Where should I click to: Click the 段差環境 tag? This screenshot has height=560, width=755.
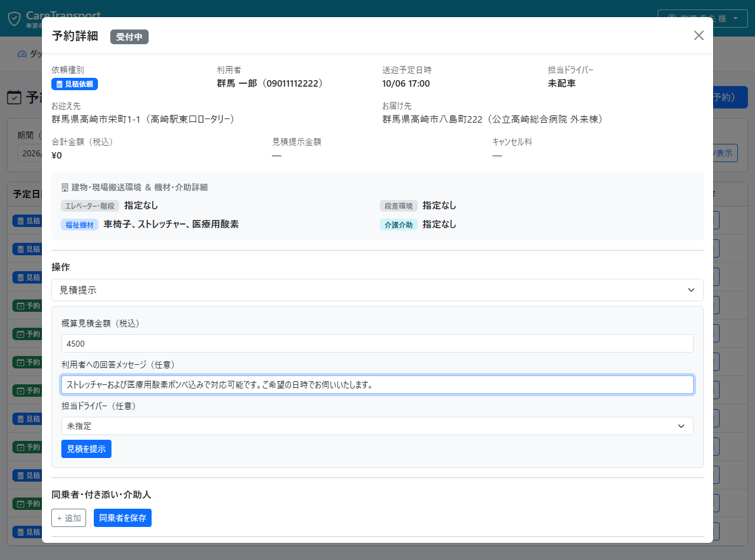click(x=399, y=206)
